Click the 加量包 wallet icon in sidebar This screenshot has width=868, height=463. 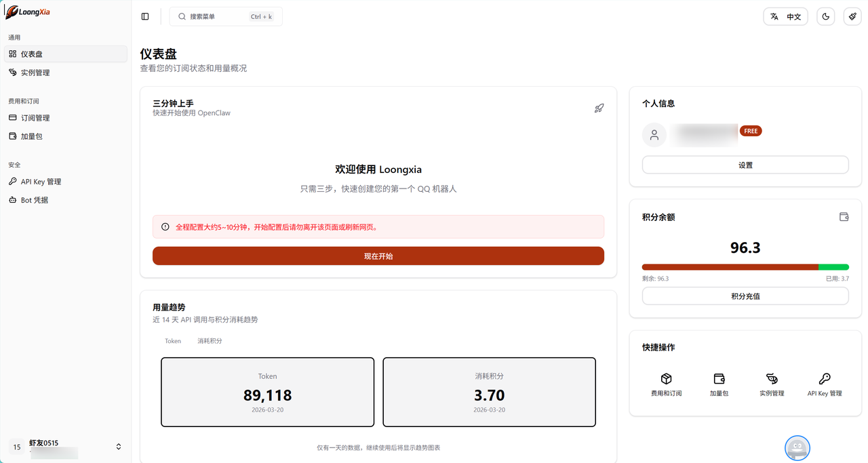tap(13, 136)
